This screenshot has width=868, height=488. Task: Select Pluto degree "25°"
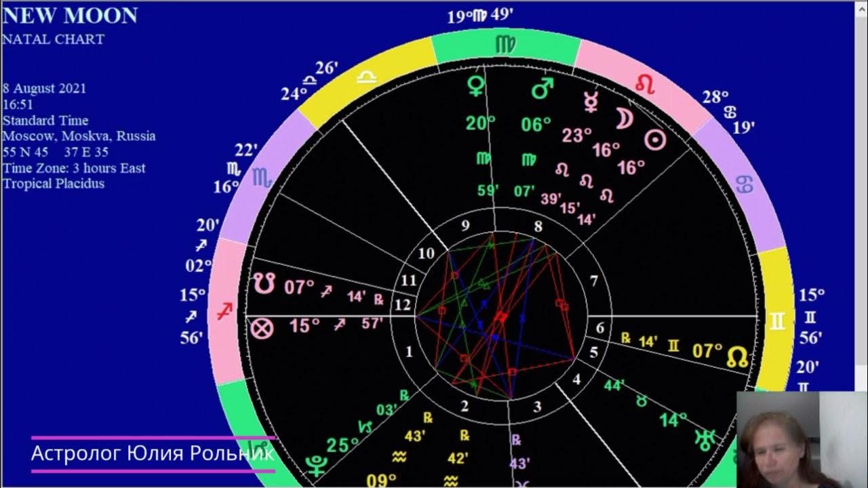tap(343, 445)
